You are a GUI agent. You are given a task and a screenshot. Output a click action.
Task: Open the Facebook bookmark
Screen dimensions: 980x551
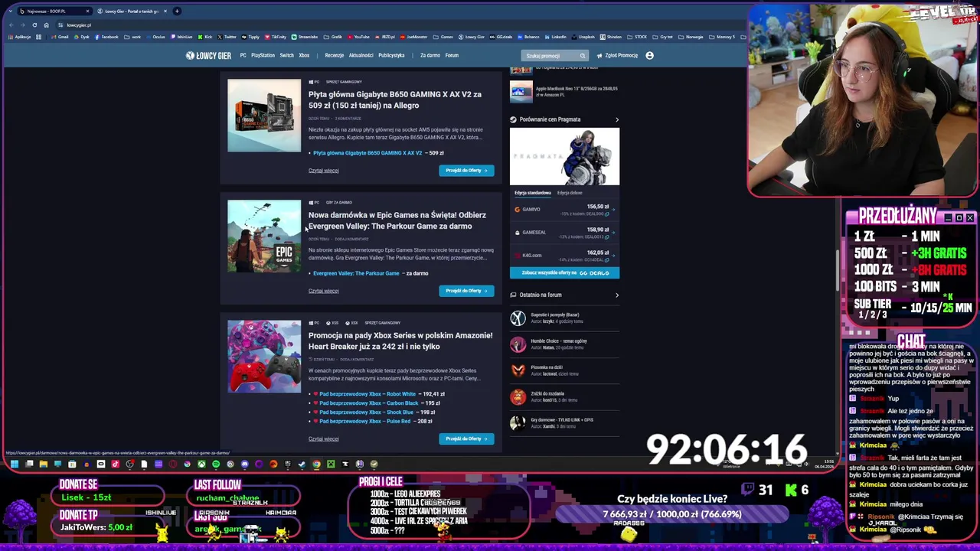[x=106, y=37]
